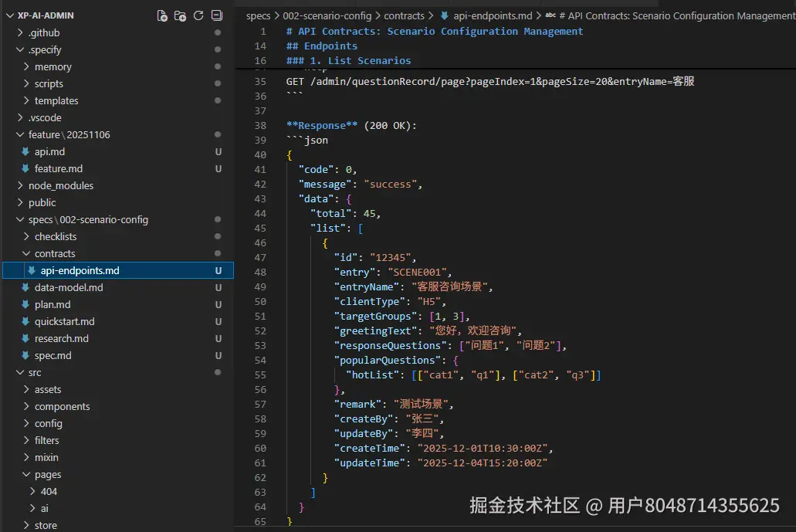Collapse the specs\002-scenario-config folder

pyautogui.click(x=20, y=220)
